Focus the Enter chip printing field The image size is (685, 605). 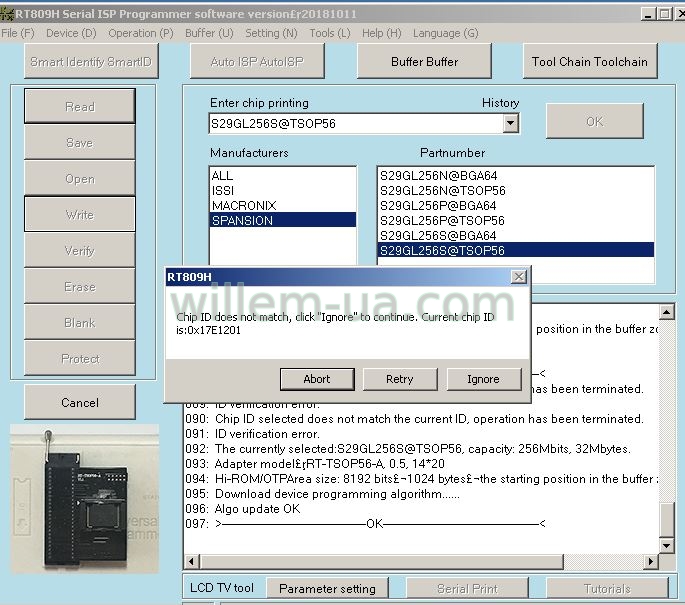coord(356,124)
